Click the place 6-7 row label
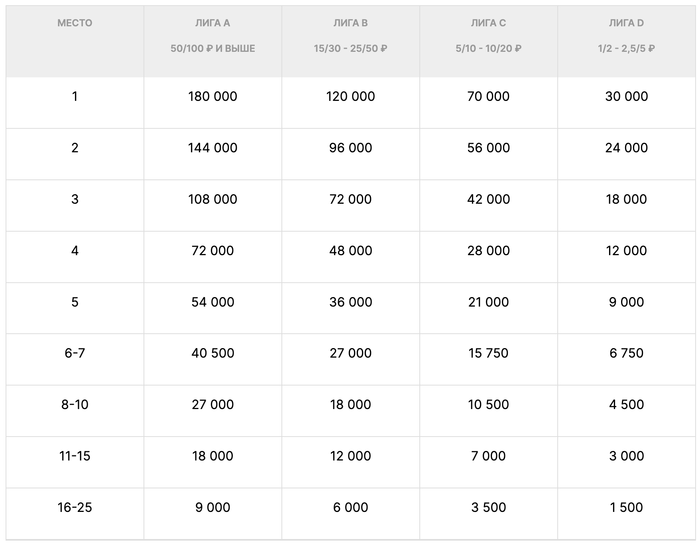Screen dimensions: 700x547 (x=74, y=353)
